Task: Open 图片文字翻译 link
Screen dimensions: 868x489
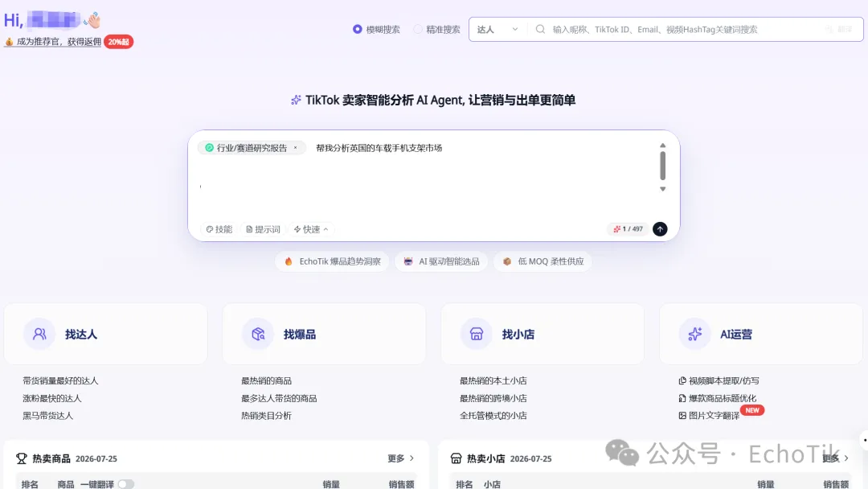Action: click(x=714, y=415)
